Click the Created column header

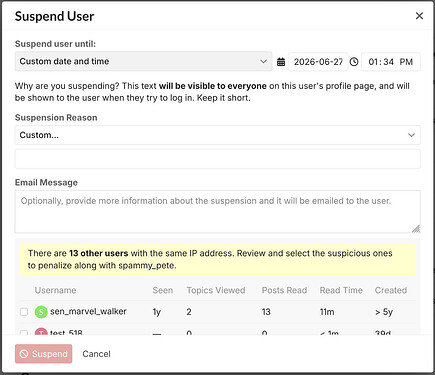[x=391, y=290]
